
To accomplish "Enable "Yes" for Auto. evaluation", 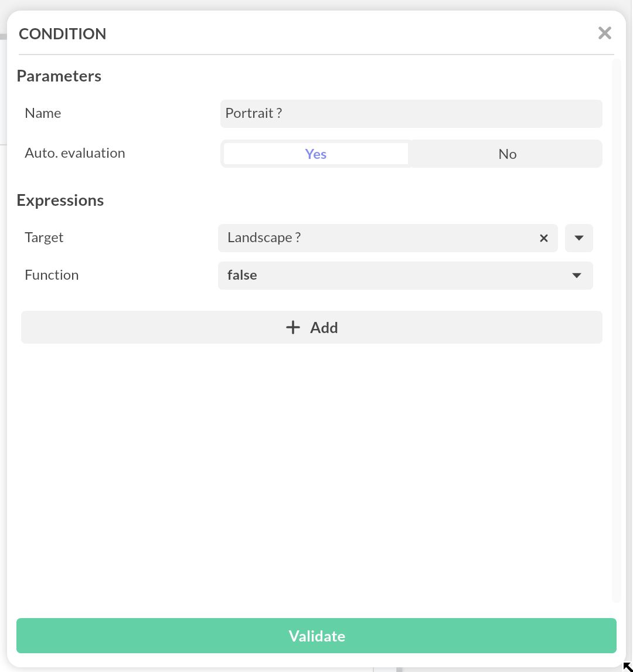I will [x=315, y=154].
